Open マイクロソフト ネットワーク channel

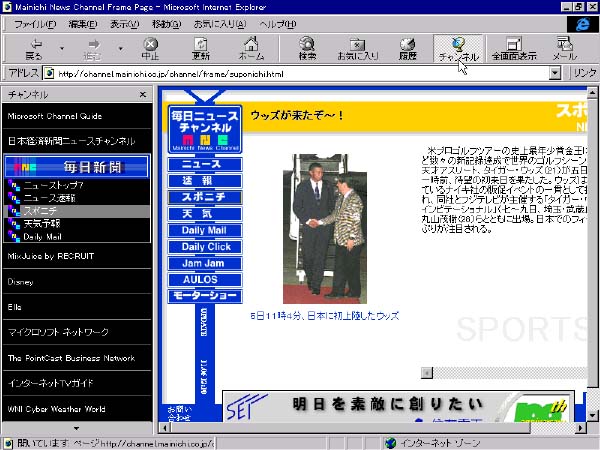pyautogui.click(x=77, y=332)
